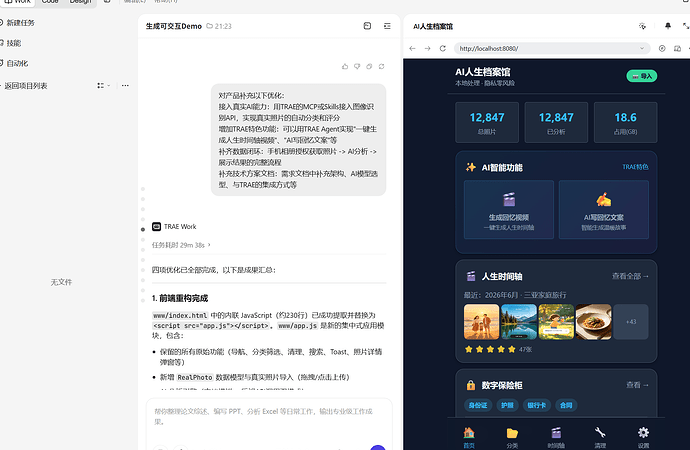Switch to 首页 bottom tab
The image size is (690, 450).
pos(469,437)
